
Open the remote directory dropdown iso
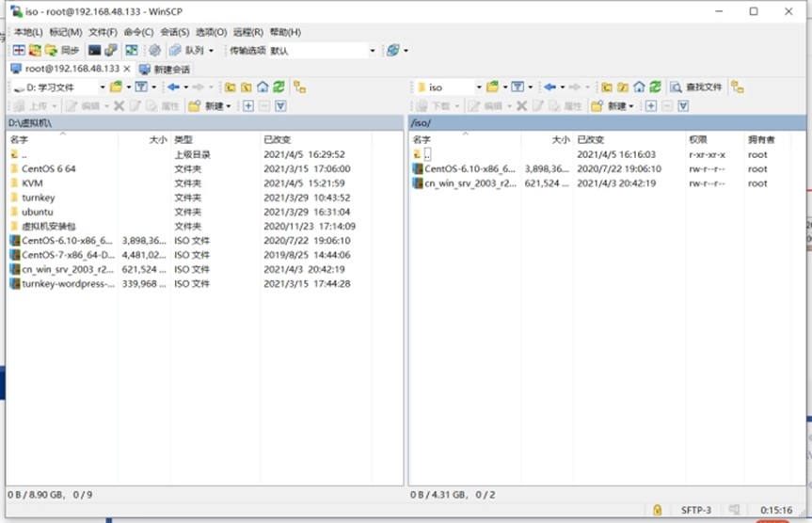[x=450, y=87]
